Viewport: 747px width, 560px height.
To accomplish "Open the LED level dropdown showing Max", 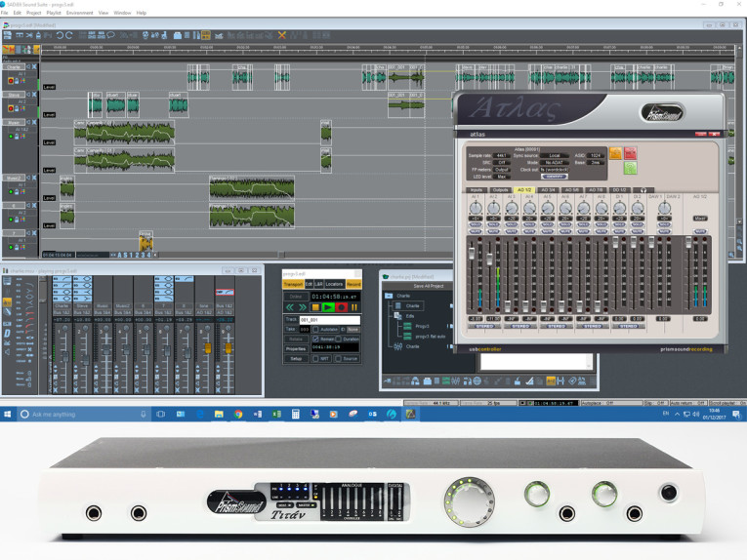I will tap(501, 177).
